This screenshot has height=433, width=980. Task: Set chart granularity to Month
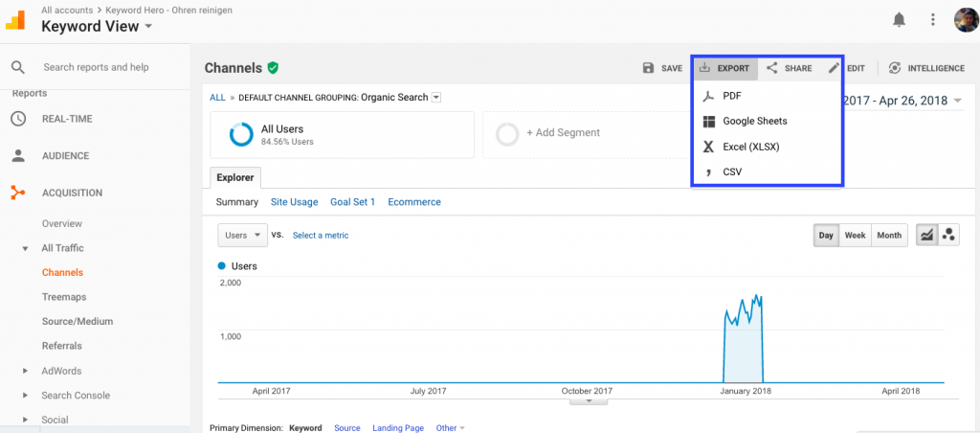pos(889,236)
